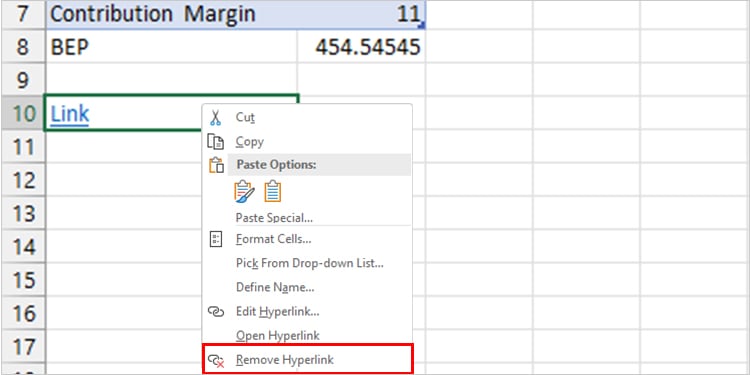Open Paste Special dialog
750x375 pixels.
point(307,218)
